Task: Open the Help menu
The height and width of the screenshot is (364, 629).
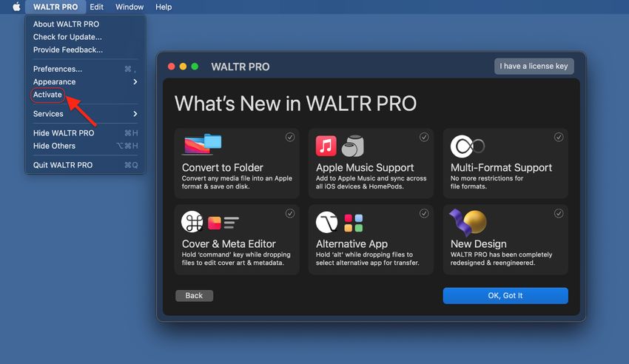Action: (164, 7)
